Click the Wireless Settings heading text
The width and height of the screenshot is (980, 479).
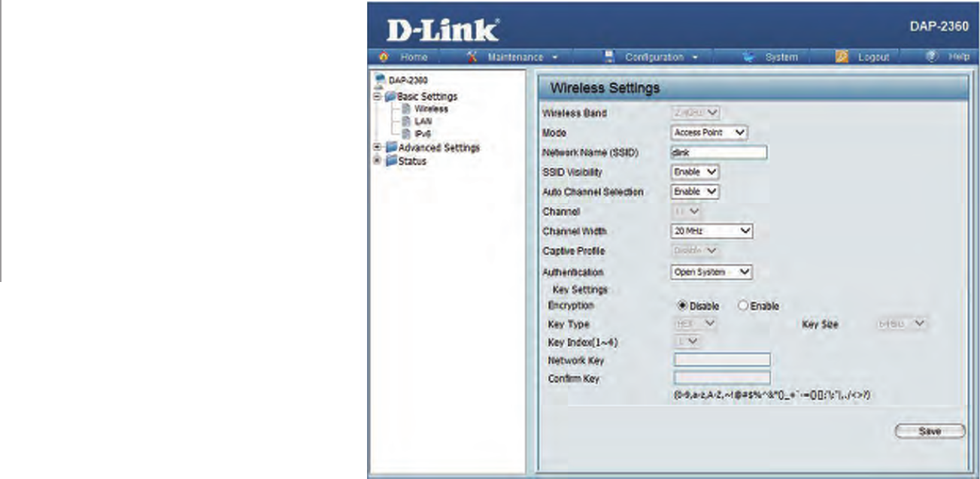point(605,88)
